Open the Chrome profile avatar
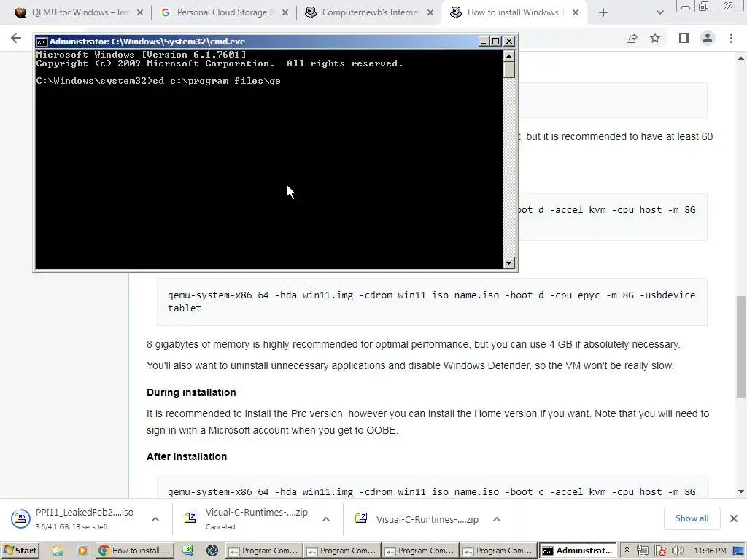The width and height of the screenshot is (747, 560). pyautogui.click(x=708, y=38)
